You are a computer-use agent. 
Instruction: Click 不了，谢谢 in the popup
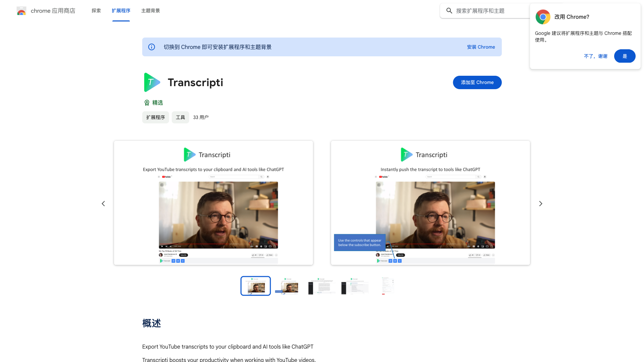[596, 56]
